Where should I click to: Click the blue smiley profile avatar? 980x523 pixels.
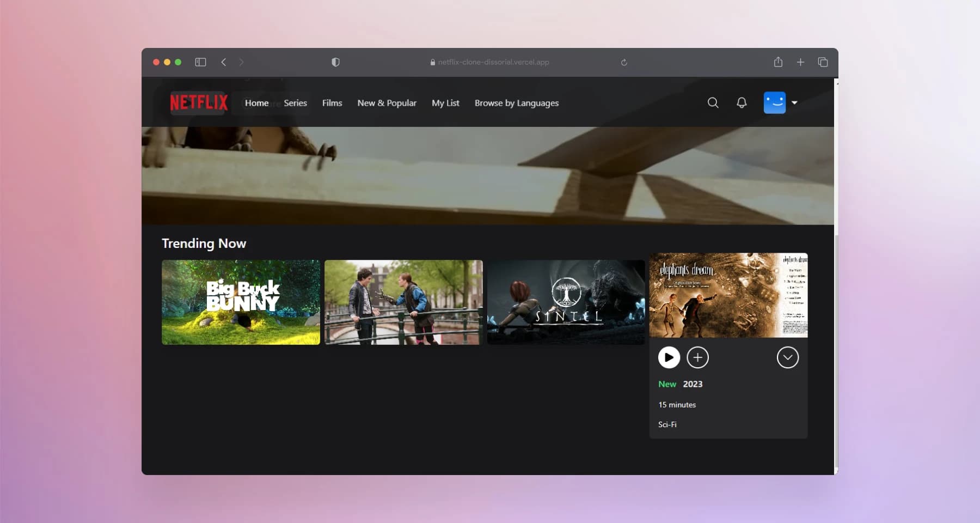pyautogui.click(x=774, y=102)
